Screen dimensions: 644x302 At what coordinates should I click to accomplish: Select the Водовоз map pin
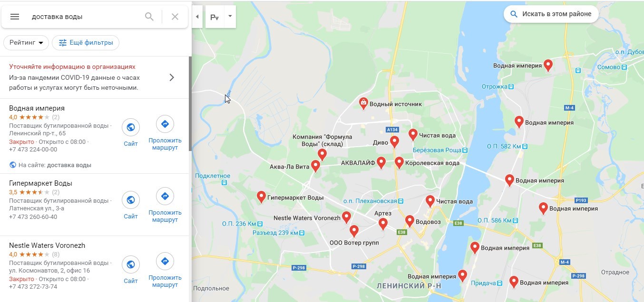(410, 221)
